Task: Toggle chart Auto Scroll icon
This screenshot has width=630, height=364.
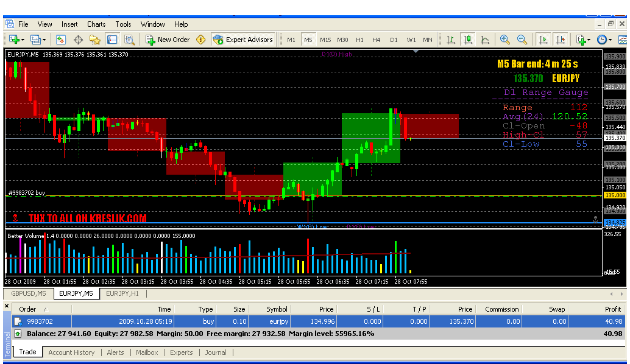Action: tap(543, 40)
